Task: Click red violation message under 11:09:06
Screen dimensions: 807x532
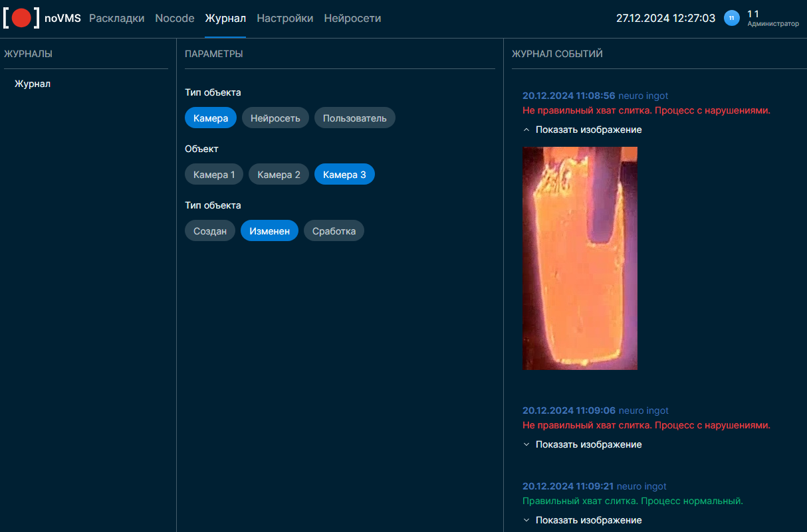Action: click(x=646, y=425)
